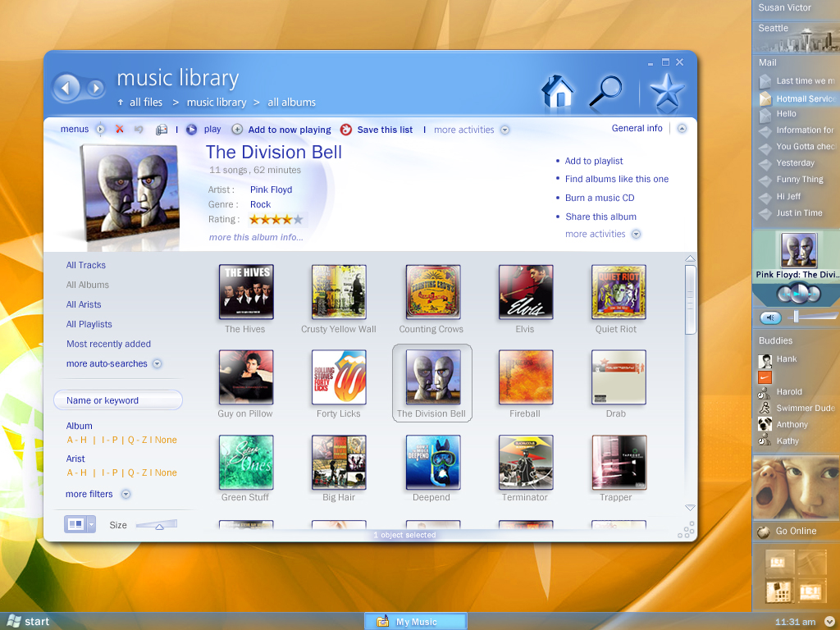This screenshot has width=840, height=630.
Task: Click the scroll down arrow of album list
Action: click(x=690, y=507)
